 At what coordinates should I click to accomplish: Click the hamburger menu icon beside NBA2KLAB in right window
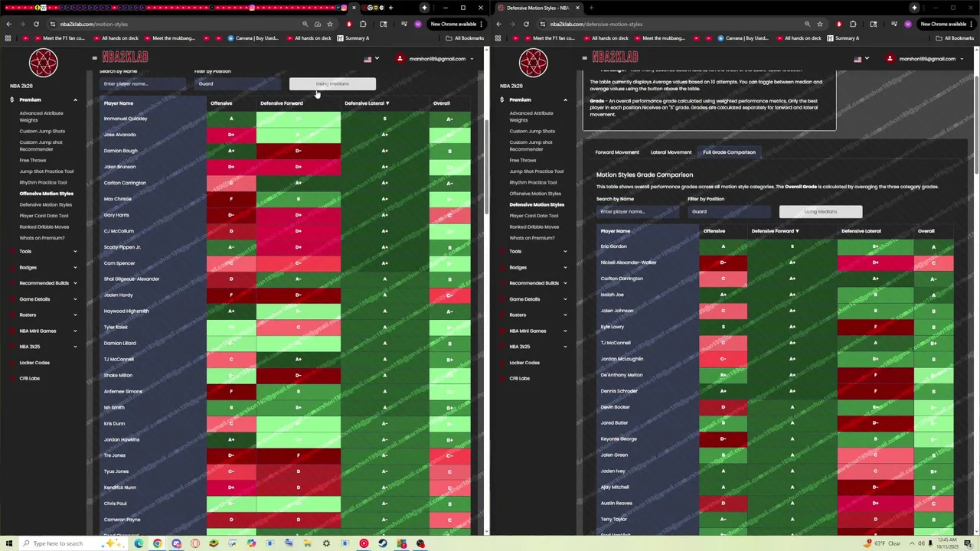coord(585,57)
